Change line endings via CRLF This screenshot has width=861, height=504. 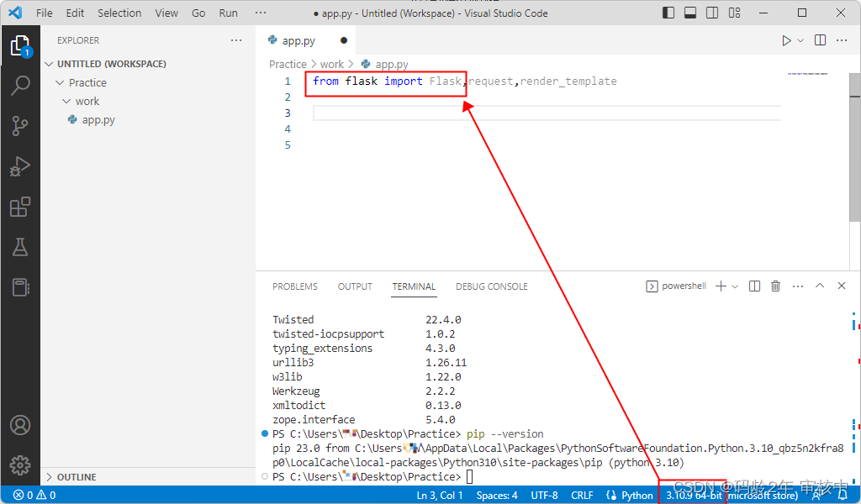pyautogui.click(x=582, y=496)
